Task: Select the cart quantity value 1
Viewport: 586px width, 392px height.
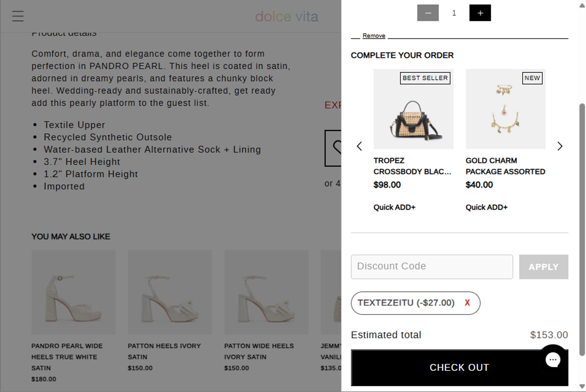Action: 454,13
